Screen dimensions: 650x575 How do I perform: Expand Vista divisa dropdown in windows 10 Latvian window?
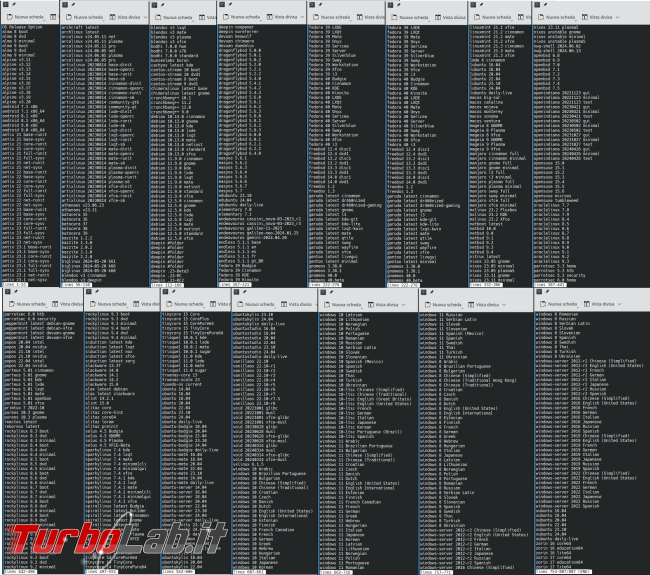pos(403,304)
